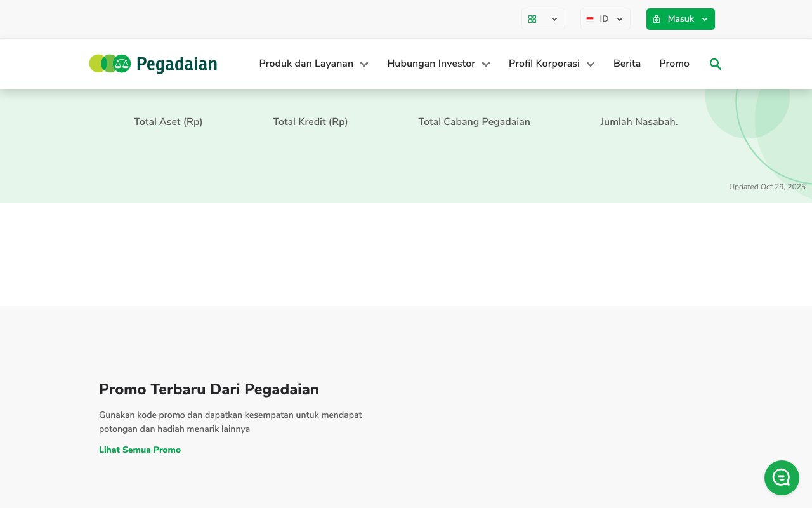Open the Promo menu item

pyautogui.click(x=674, y=63)
